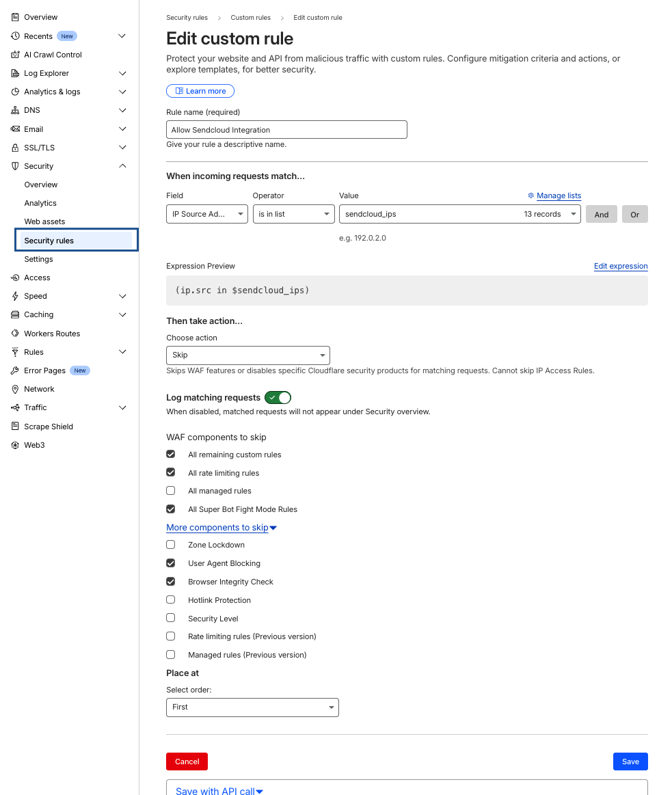This screenshot has width=672, height=795.
Task: Expand Save with API call section
Action: coord(219,790)
